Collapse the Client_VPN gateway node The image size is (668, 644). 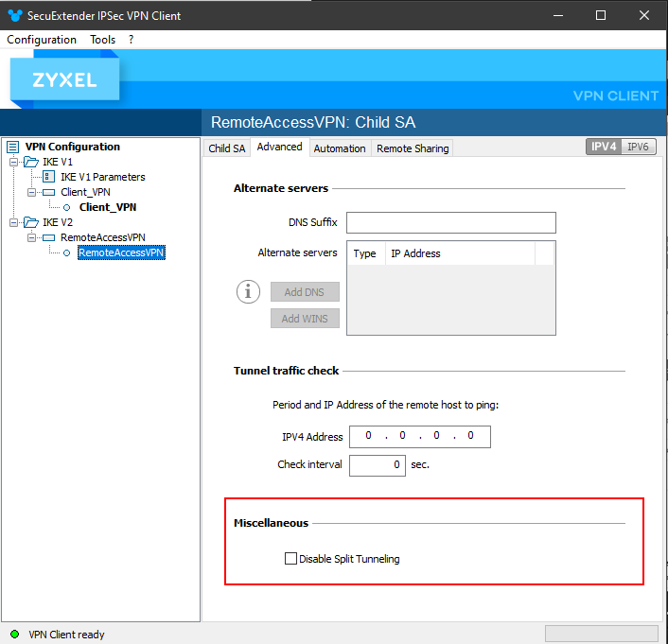pos(32,192)
